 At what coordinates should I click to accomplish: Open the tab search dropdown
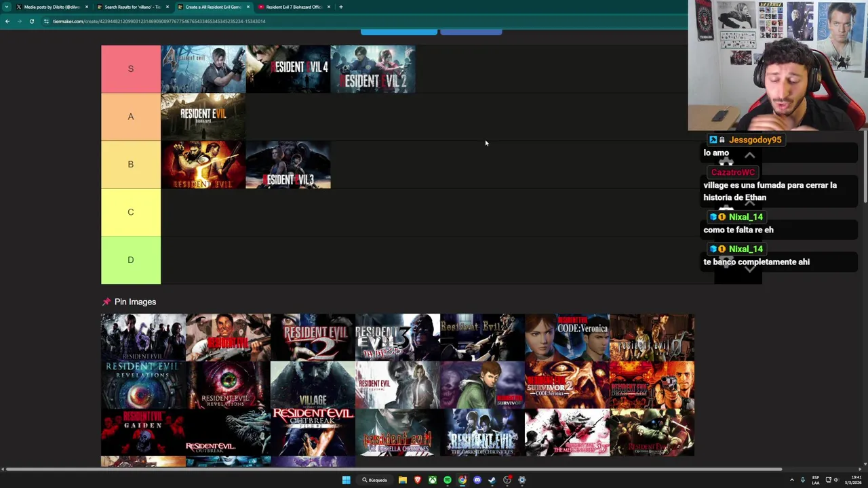(7, 7)
